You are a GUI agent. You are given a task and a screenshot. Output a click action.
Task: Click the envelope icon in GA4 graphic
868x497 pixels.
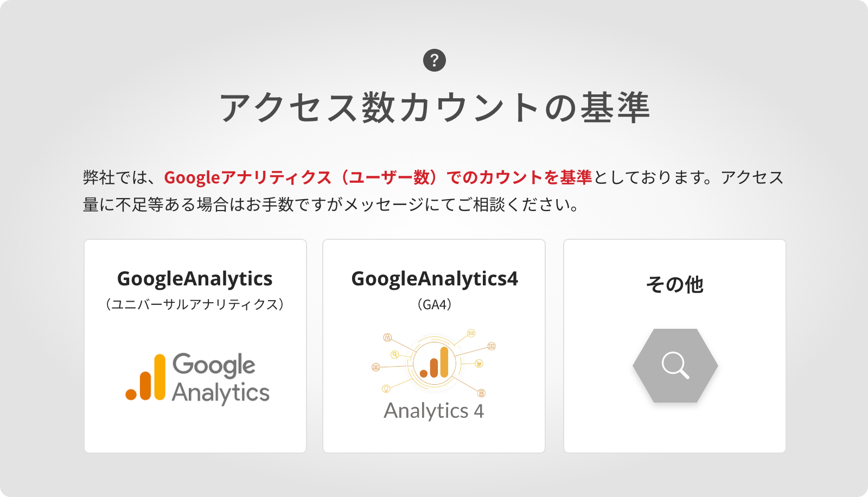[471, 333]
